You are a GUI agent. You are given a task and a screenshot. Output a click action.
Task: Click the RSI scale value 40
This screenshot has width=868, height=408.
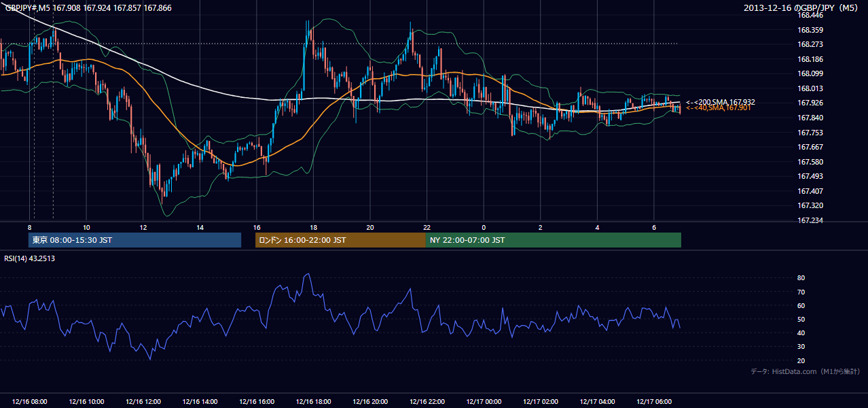tap(801, 333)
